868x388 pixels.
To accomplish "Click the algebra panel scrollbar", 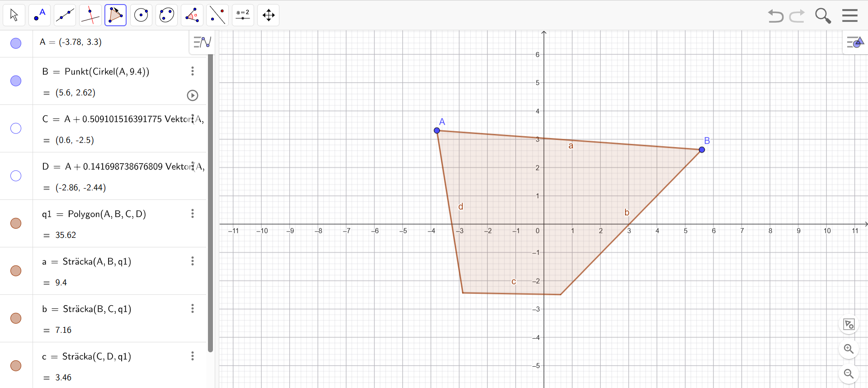I will 210,203.
